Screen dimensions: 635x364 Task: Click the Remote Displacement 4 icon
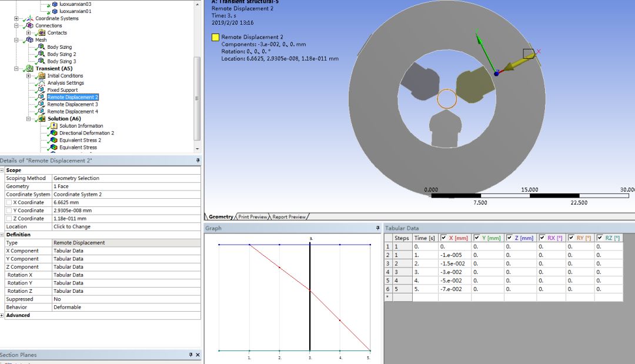[x=41, y=111]
